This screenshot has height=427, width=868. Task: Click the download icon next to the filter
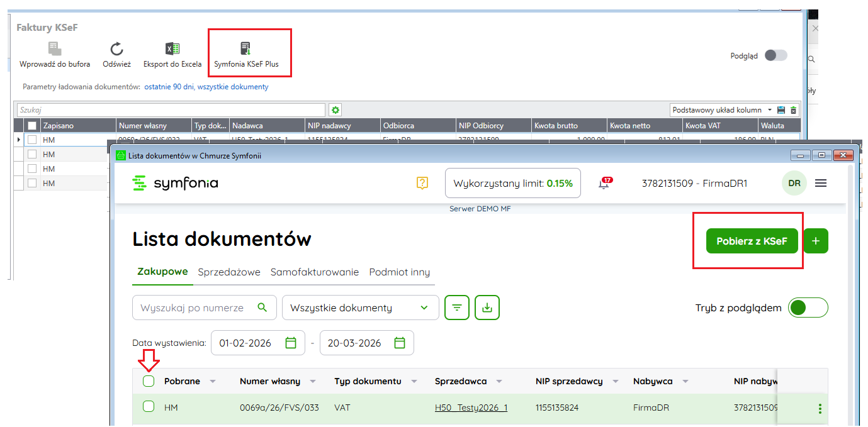pos(487,308)
